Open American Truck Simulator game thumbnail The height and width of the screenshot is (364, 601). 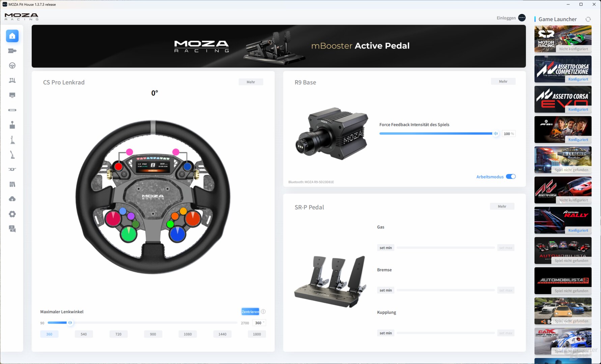coord(563,160)
